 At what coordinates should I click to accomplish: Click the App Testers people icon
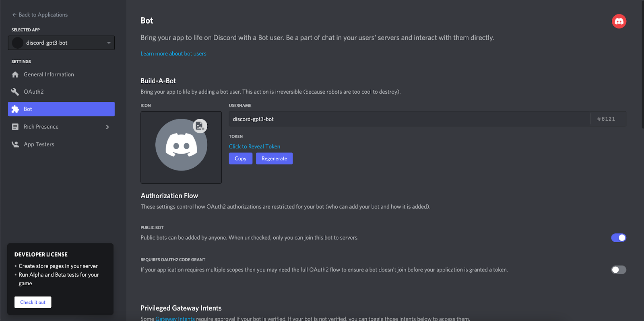tap(15, 144)
